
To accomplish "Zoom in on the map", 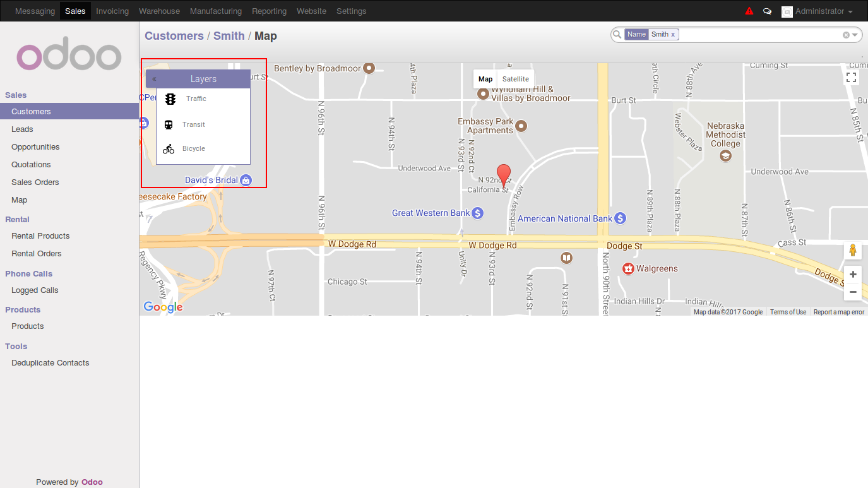I will click(853, 275).
